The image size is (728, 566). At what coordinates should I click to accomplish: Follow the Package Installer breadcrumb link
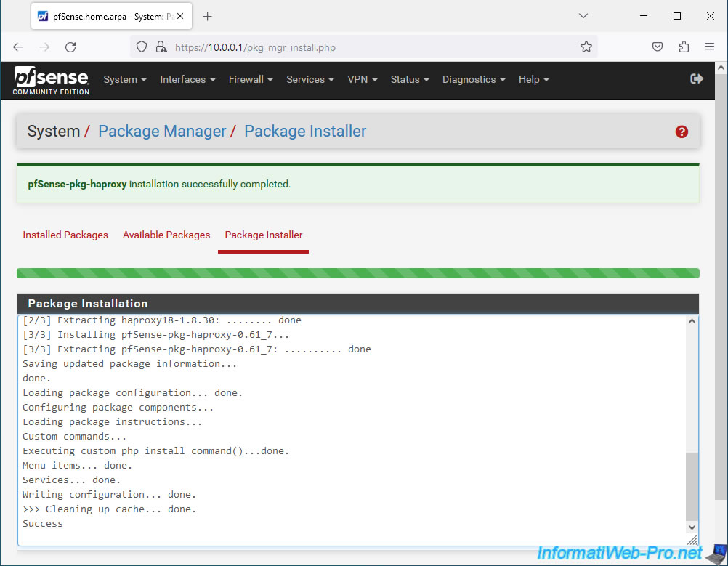point(305,132)
